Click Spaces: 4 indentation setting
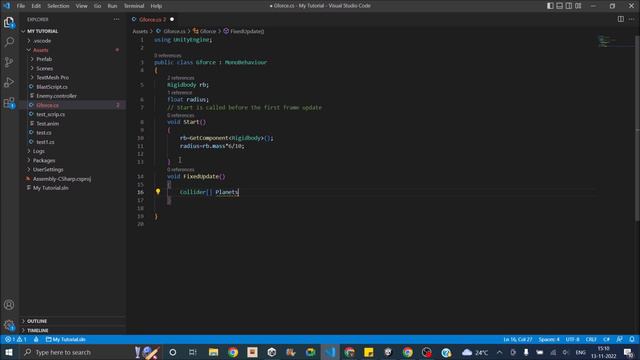The width and height of the screenshot is (640, 360). click(549, 339)
